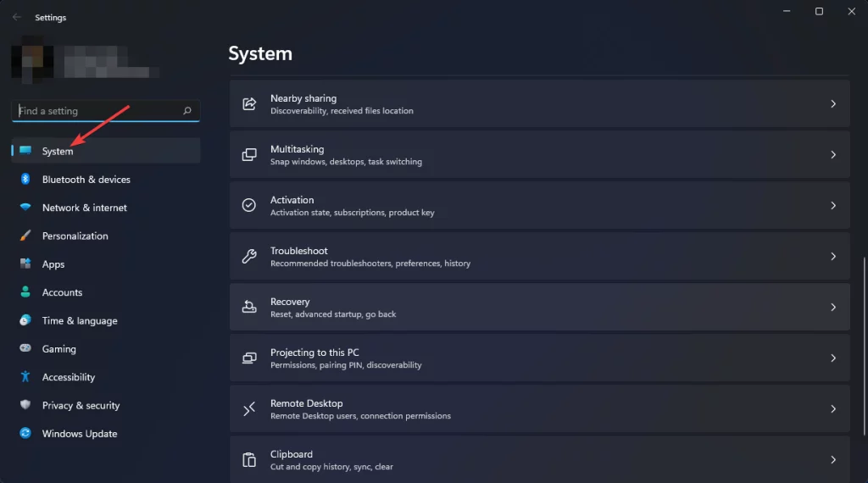Minimize the Settings window
Viewport: 868px width, 483px height.
click(787, 11)
